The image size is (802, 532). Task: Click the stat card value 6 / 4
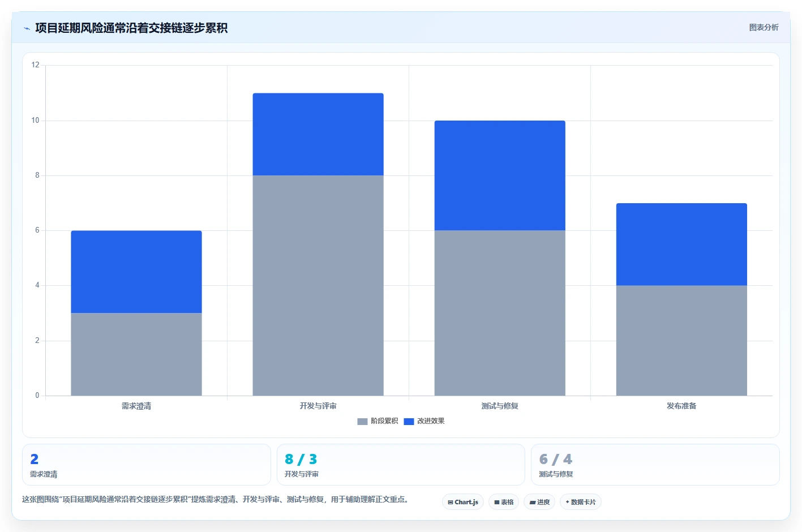556,459
